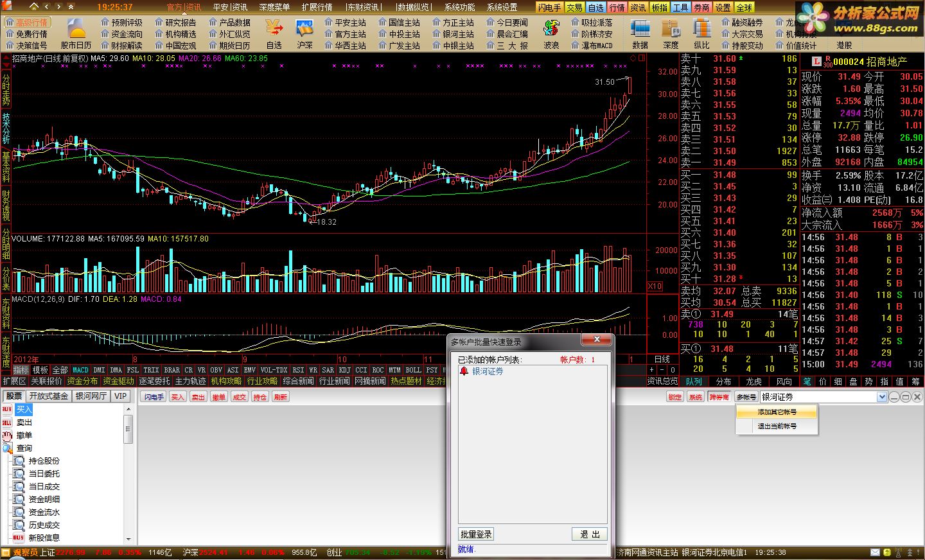This screenshot has height=560, width=925.
Task: Click the 锁定 lock button
Action: pyautogui.click(x=675, y=397)
